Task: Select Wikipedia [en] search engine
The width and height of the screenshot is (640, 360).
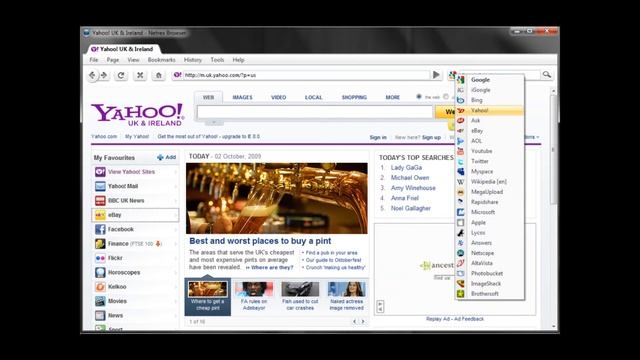Action: (490, 182)
